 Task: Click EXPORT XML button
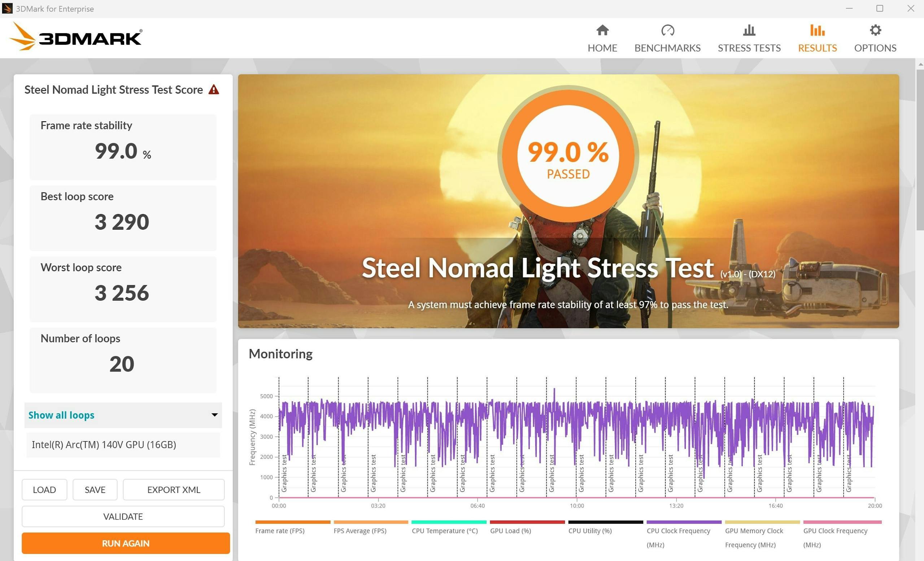click(x=174, y=490)
